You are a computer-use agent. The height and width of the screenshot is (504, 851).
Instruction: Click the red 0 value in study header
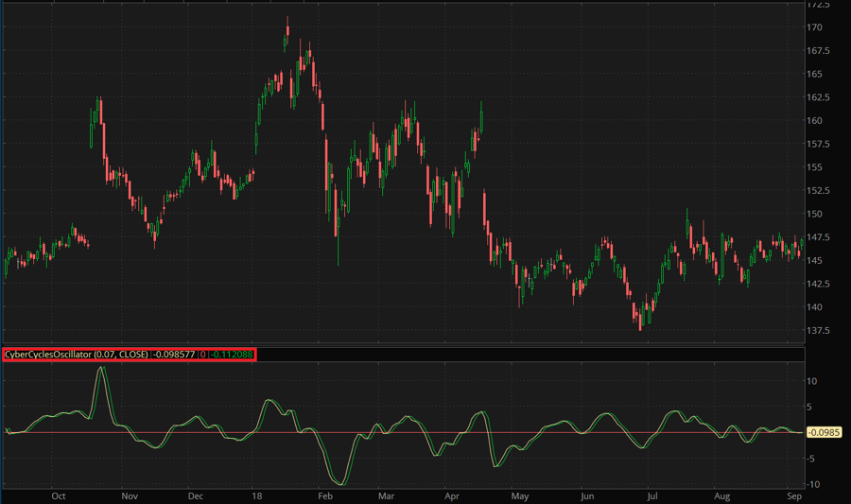(x=201, y=355)
